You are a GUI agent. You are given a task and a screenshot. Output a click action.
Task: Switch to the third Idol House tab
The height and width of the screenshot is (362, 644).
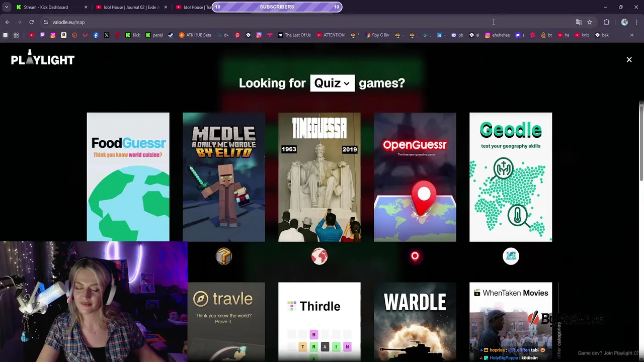coord(194,7)
